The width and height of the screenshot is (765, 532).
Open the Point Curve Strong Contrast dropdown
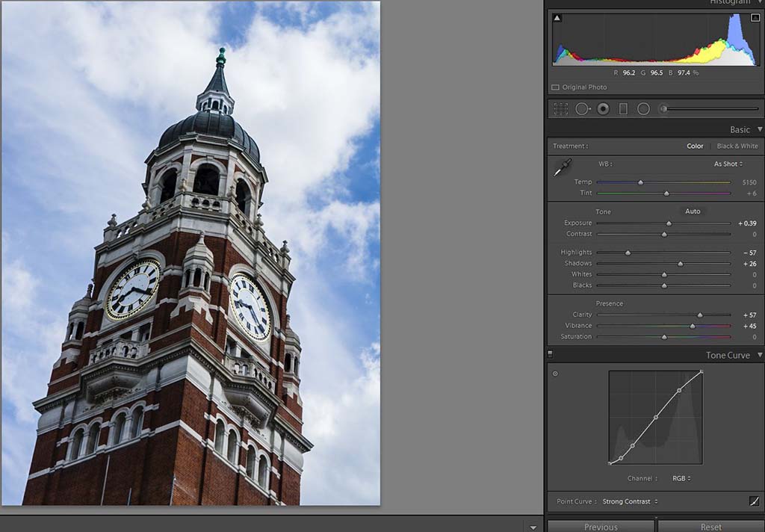pos(631,501)
